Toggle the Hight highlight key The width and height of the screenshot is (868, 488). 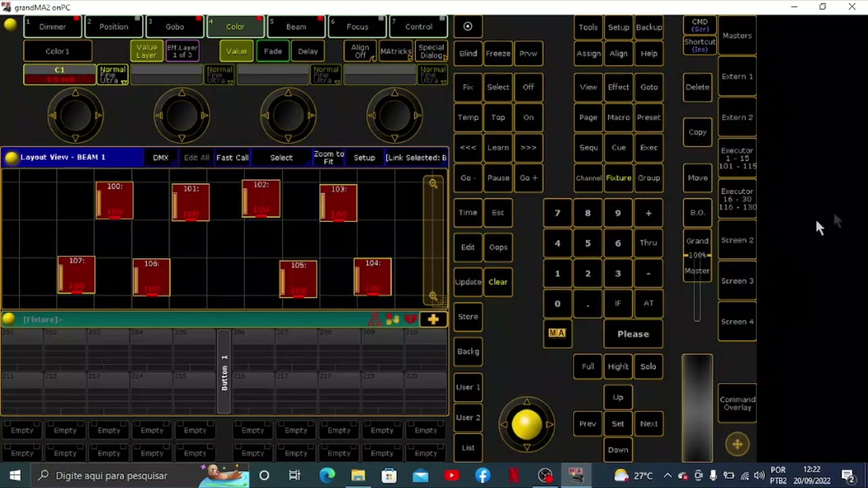[618, 367]
